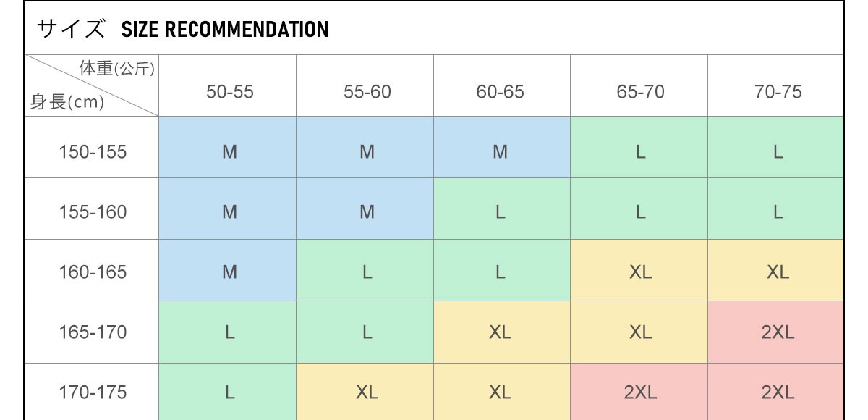Select the 165-170 height row label
Viewport: 868px width, 420px height.
pyautogui.click(x=93, y=332)
